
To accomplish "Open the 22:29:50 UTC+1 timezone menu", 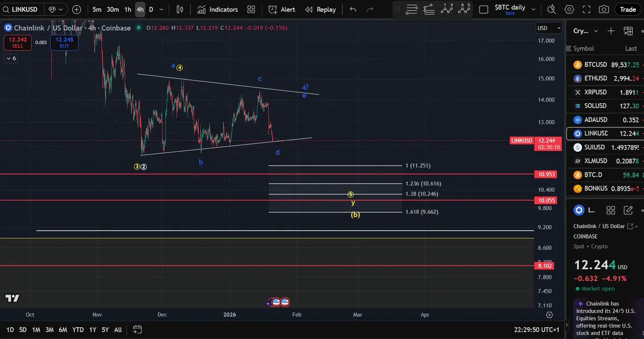I will click(537, 329).
